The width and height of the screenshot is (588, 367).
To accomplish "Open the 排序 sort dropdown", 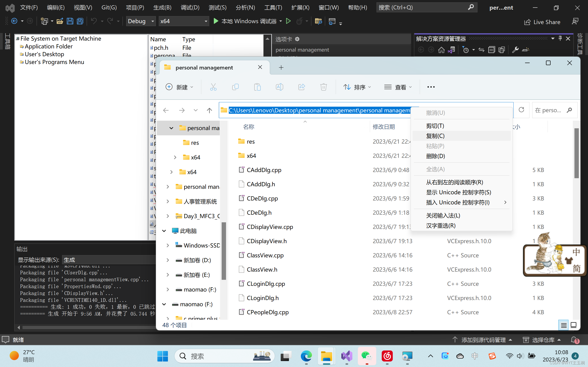I will point(357,87).
